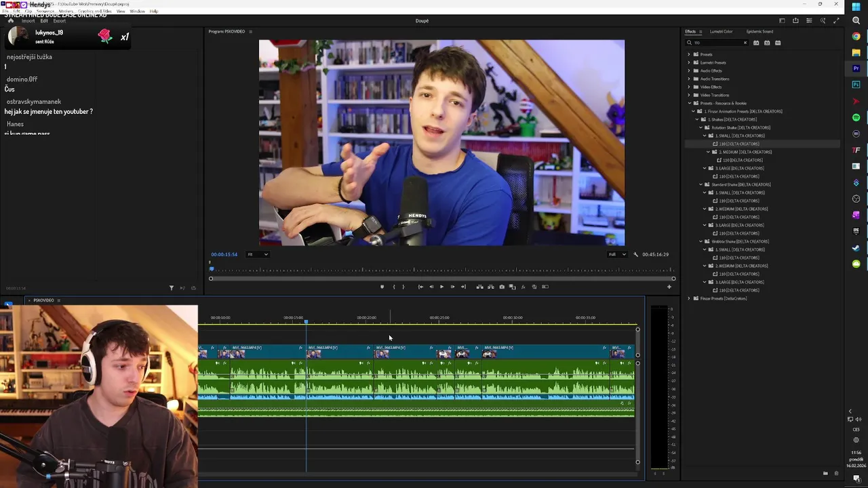Expand Finzar Presets [DeltaCreators] folder
Viewport: 868px width, 488px height.
click(689, 298)
